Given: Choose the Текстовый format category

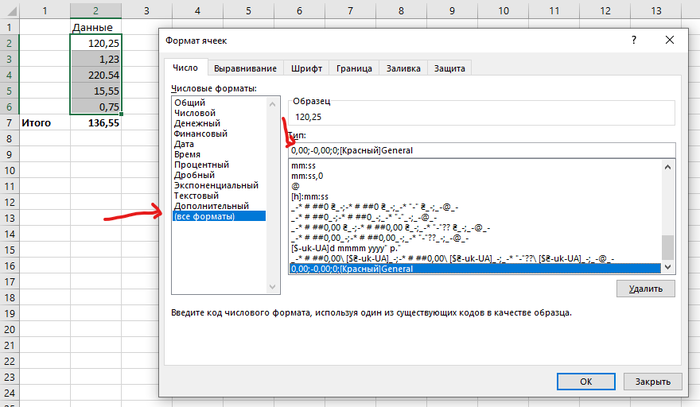Looking at the screenshot, I should coord(199,196).
